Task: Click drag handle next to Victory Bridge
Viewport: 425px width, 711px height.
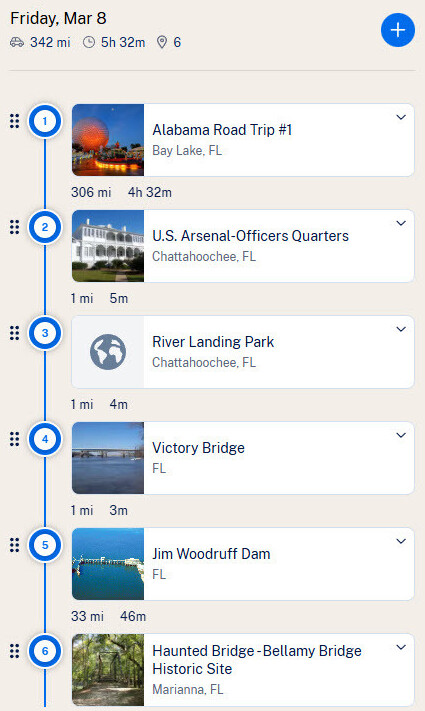Action: coord(15,439)
